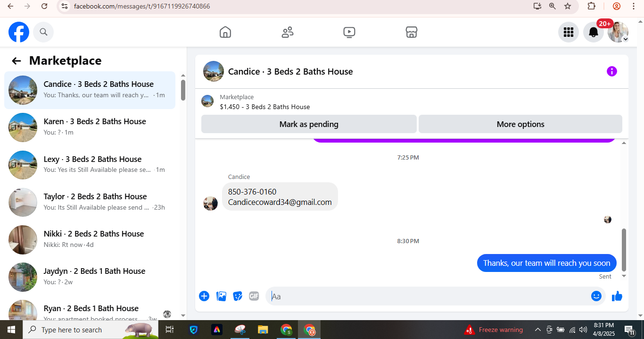The image size is (644, 339).
Task: Click 'Thanks, our team will reach you soon' bubble
Action: pyautogui.click(x=547, y=263)
